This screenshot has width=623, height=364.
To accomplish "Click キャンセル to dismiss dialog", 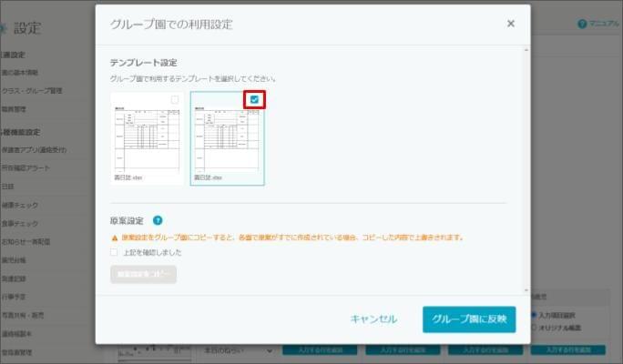I will (373, 318).
